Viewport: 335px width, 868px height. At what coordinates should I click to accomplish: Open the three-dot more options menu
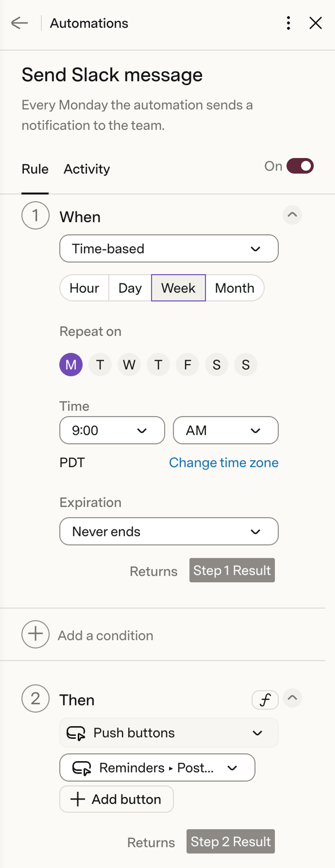(x=288, y=23)
